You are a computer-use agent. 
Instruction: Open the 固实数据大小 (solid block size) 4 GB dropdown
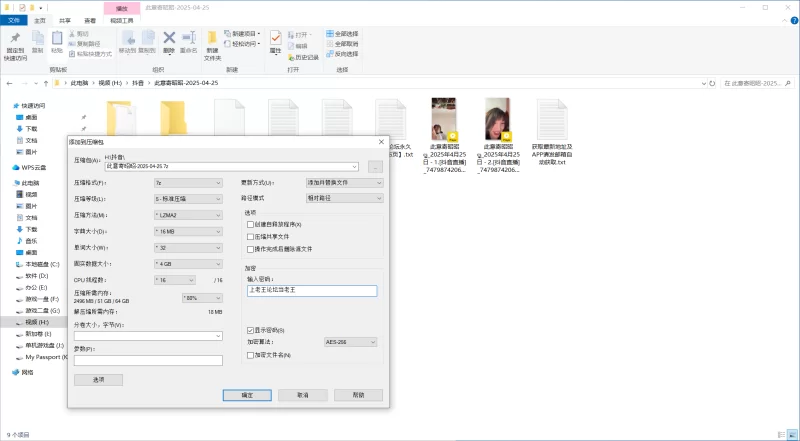pyautogui.click(x=188, y=264)
